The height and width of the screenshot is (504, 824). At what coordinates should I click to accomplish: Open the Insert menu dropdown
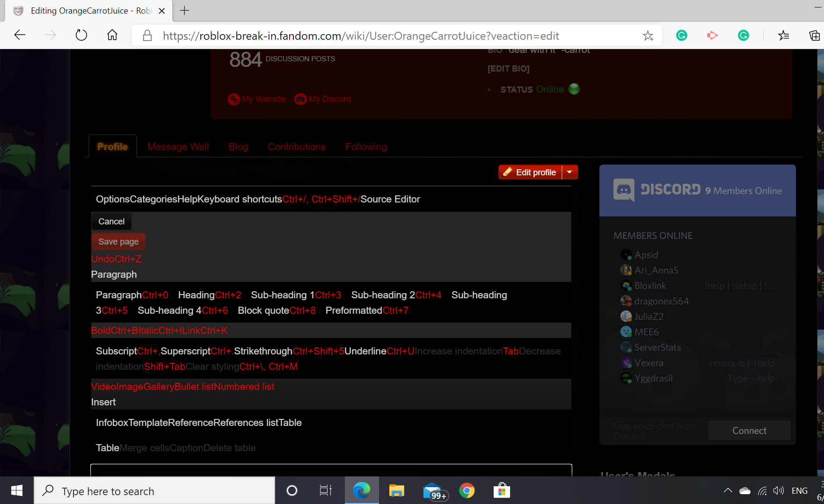[x=103, y=402]
